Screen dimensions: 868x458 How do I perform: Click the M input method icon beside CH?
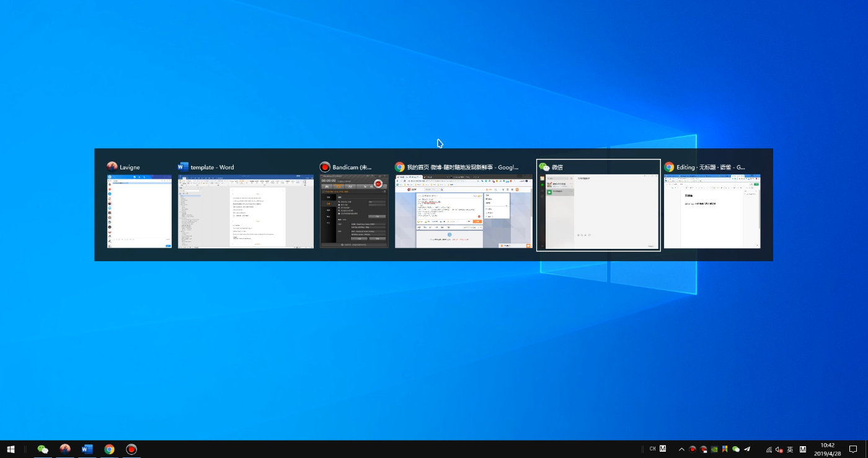point(663,448)
